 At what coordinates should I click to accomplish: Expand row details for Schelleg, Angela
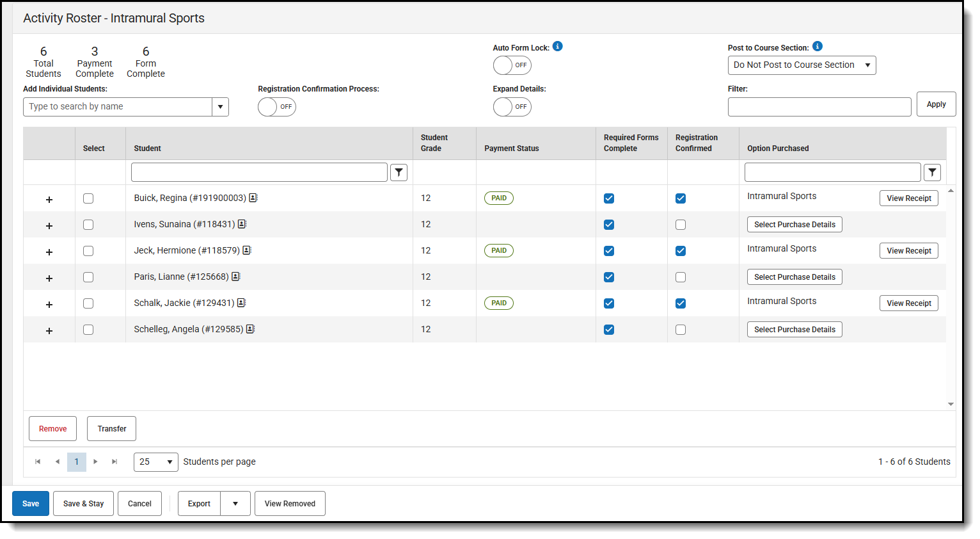pos(49,331)
